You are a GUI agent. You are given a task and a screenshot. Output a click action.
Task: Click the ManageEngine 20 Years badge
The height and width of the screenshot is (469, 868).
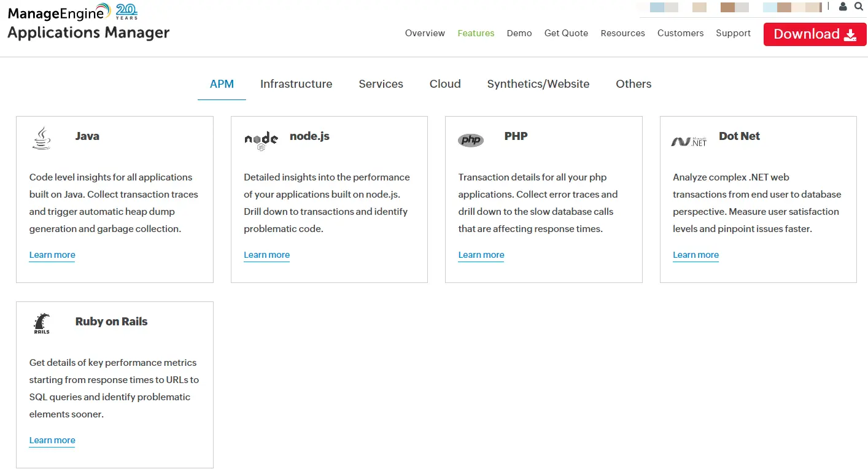coord(127,11)
